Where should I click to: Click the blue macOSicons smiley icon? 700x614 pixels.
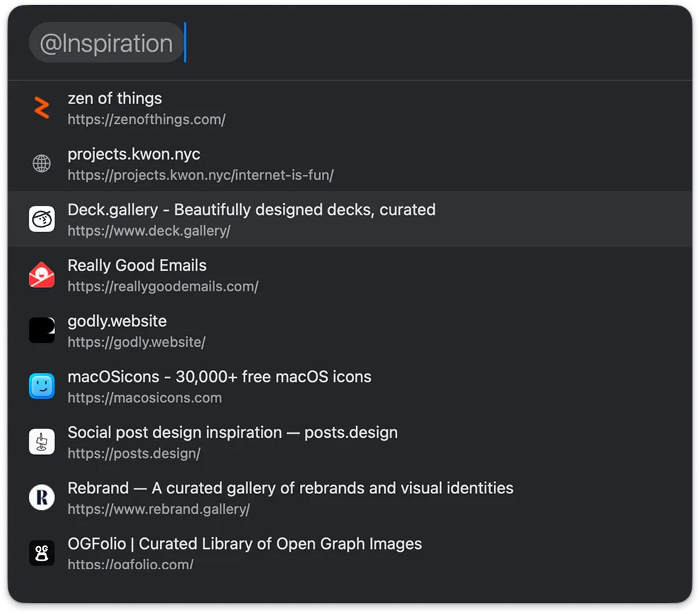42,386
